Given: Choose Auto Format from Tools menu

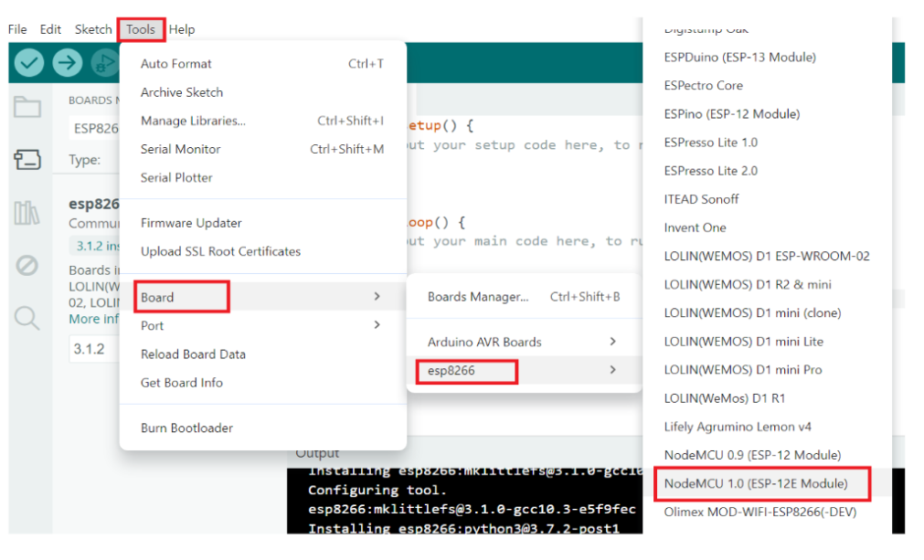Looking at the screenshot, I should (x=263, y=64).
